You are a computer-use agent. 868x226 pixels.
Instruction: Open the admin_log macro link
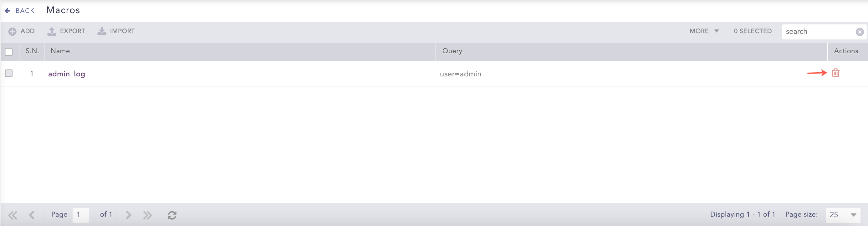click(66, 74)
